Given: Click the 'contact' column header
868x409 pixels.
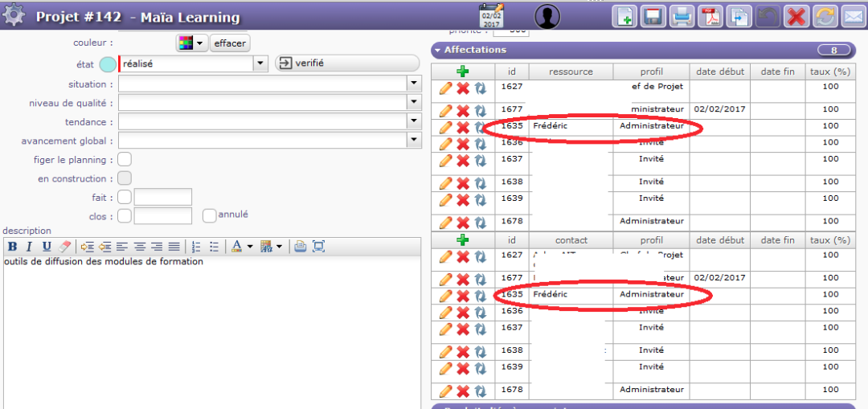Looking at the screenshot, I should (x=571, y=240).
